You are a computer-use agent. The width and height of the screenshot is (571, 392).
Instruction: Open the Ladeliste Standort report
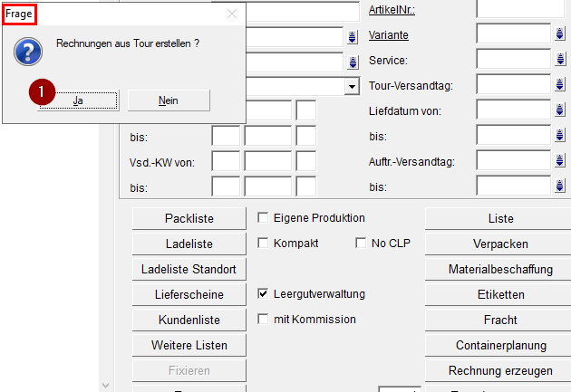tap(189, 269)
